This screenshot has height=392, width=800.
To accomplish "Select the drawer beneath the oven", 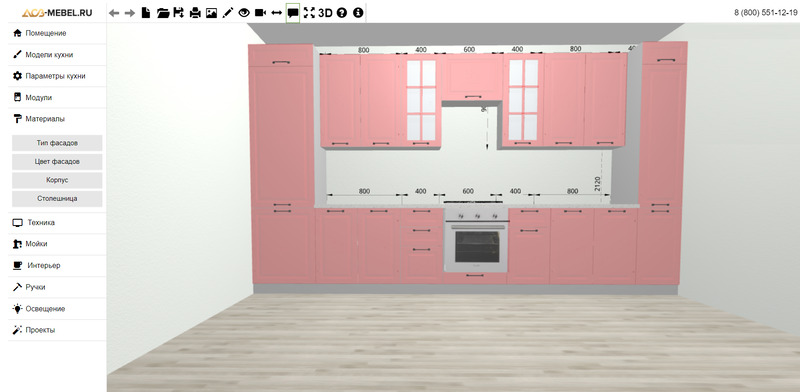I will [476, 278].
